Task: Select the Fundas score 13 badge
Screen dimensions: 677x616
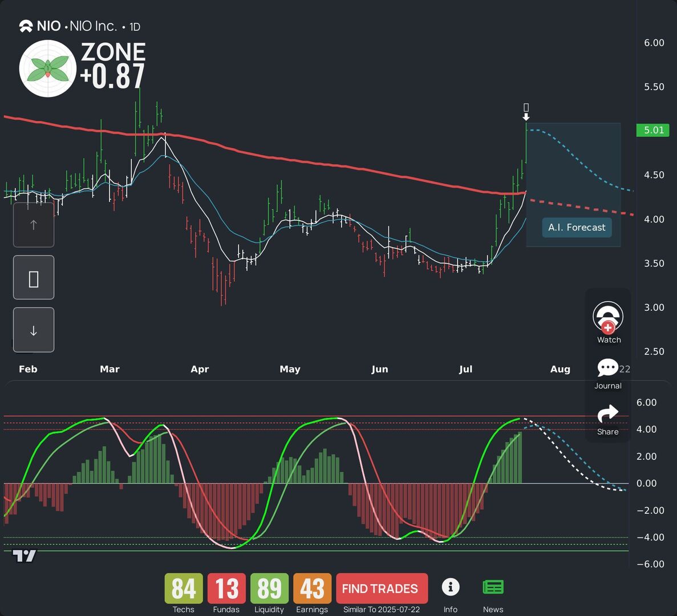Action: (226, 589)
